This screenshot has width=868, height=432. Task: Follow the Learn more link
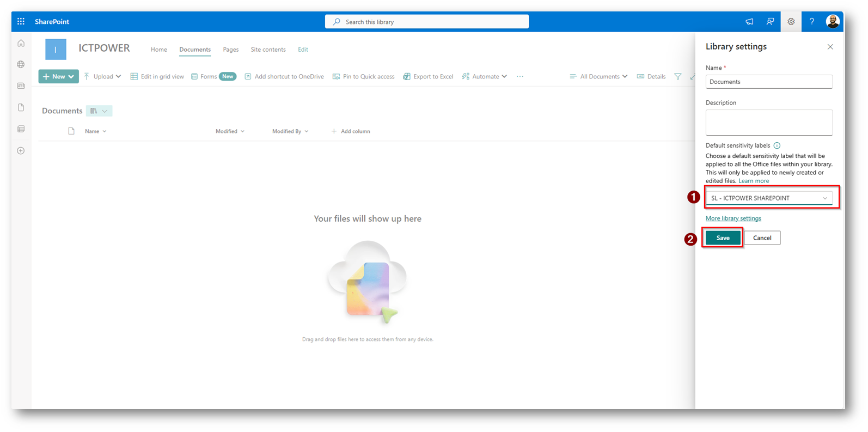(754, 181)
